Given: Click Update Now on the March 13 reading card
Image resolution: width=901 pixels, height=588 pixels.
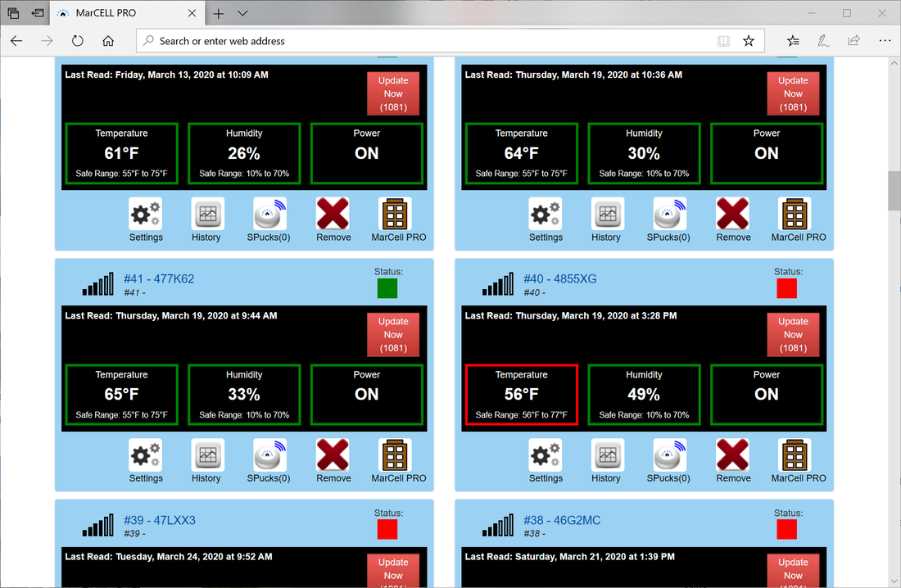Looking at the screenshot, I should (393, 93).
